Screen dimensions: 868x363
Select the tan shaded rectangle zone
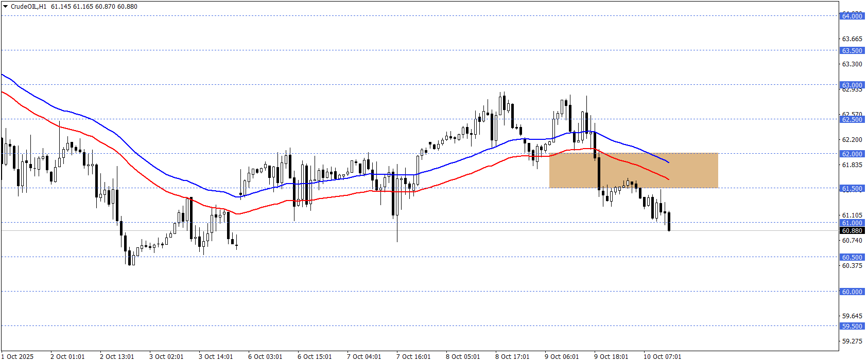point(634,170)
